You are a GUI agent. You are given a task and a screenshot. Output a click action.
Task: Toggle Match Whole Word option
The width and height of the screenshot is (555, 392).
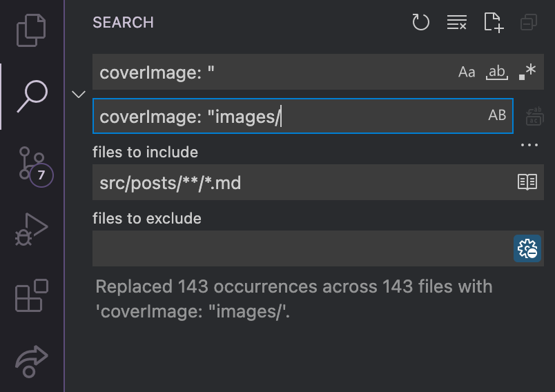[497, 72]
